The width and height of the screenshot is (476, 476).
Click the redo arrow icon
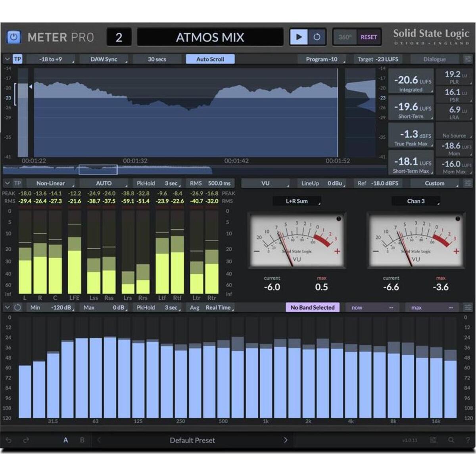(26, 440)
